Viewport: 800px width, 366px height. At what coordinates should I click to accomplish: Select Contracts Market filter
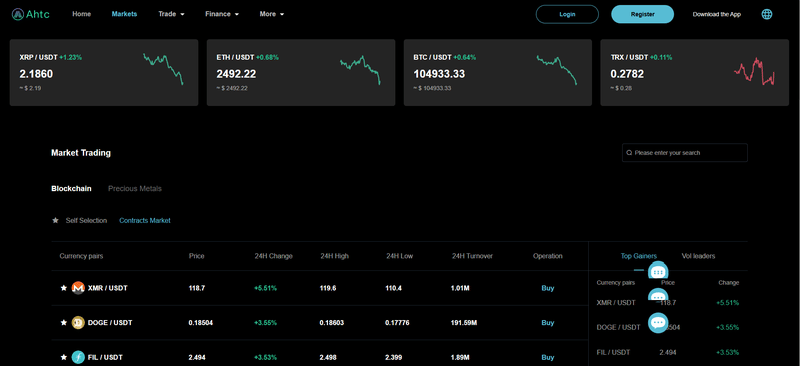pyautogui.click(x=145, y=221)
